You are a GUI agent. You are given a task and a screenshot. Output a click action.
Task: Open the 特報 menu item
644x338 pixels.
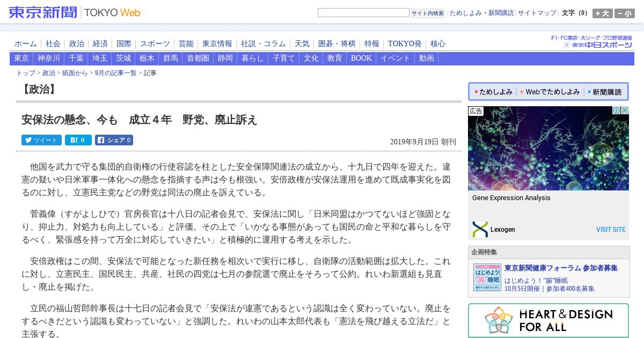(372, 43)
